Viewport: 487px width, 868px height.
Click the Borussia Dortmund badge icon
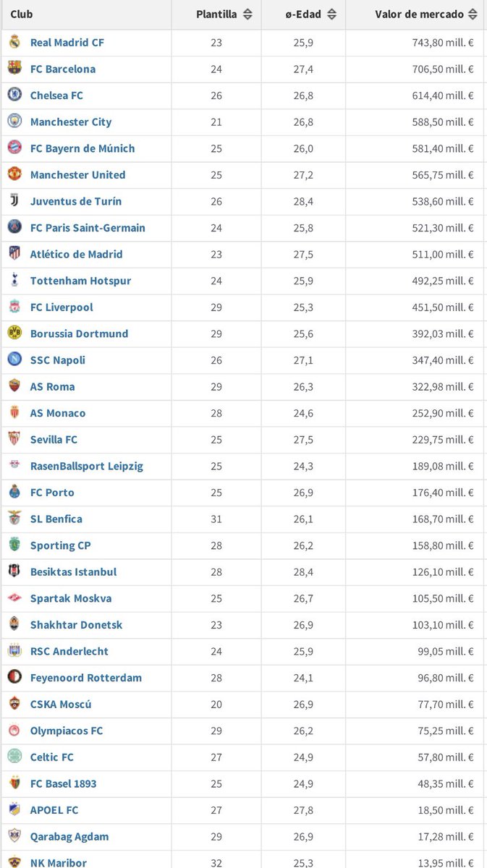point(14,333)
